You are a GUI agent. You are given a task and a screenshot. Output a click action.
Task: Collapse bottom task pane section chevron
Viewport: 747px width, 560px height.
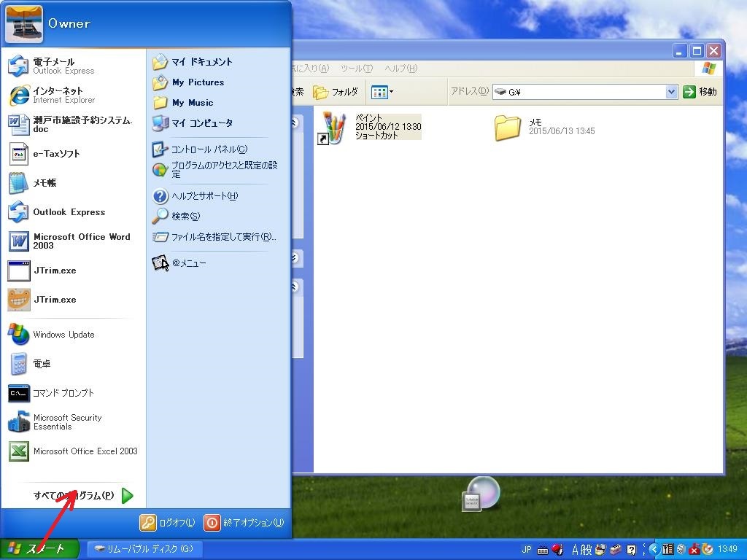pos(294,287)
